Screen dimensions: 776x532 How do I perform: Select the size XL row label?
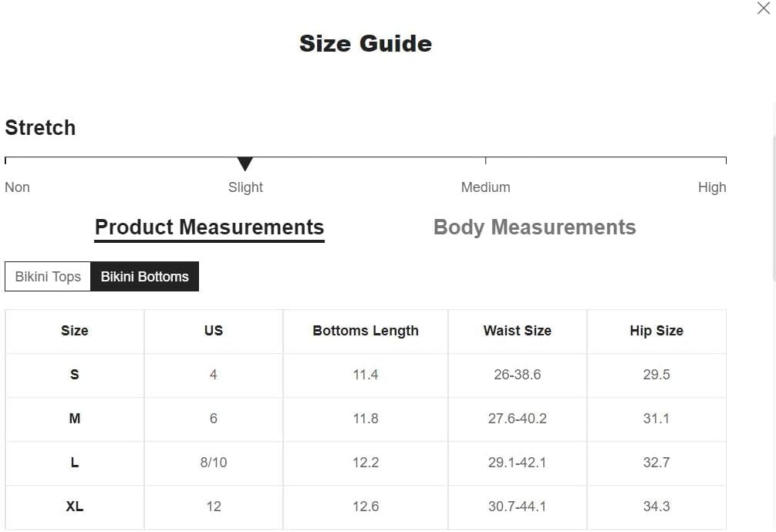click(x=75, y=507)
